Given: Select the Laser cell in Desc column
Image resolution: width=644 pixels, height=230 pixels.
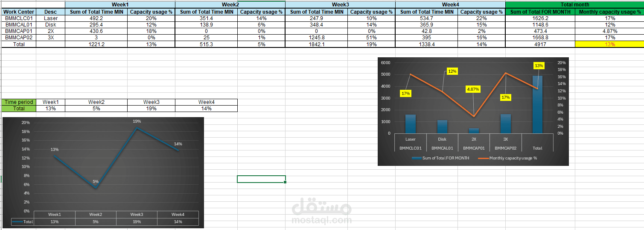Looking at the screenshot, I should (x=50, y=18).
